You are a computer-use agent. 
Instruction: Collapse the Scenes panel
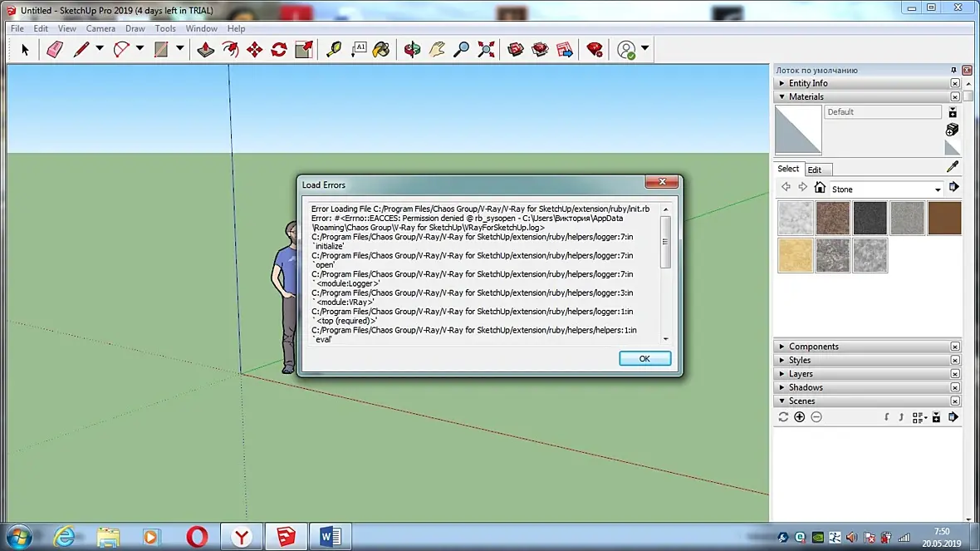point(782,401)
